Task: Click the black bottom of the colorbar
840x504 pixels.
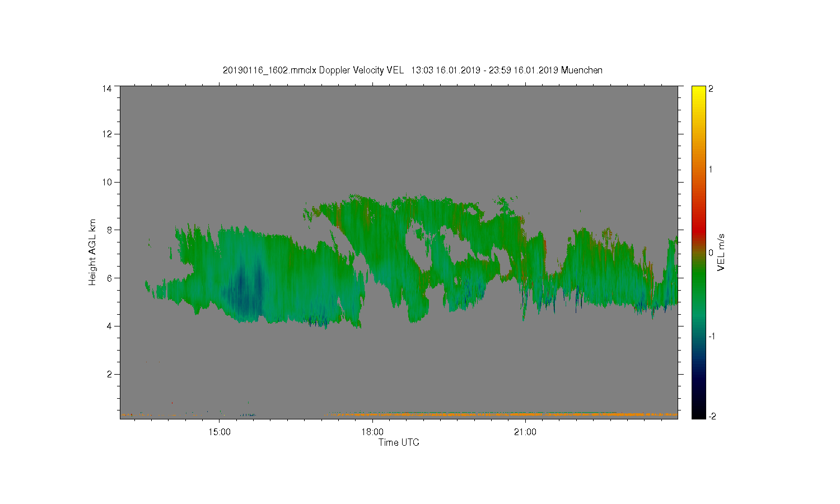Action: coord(698,413)
